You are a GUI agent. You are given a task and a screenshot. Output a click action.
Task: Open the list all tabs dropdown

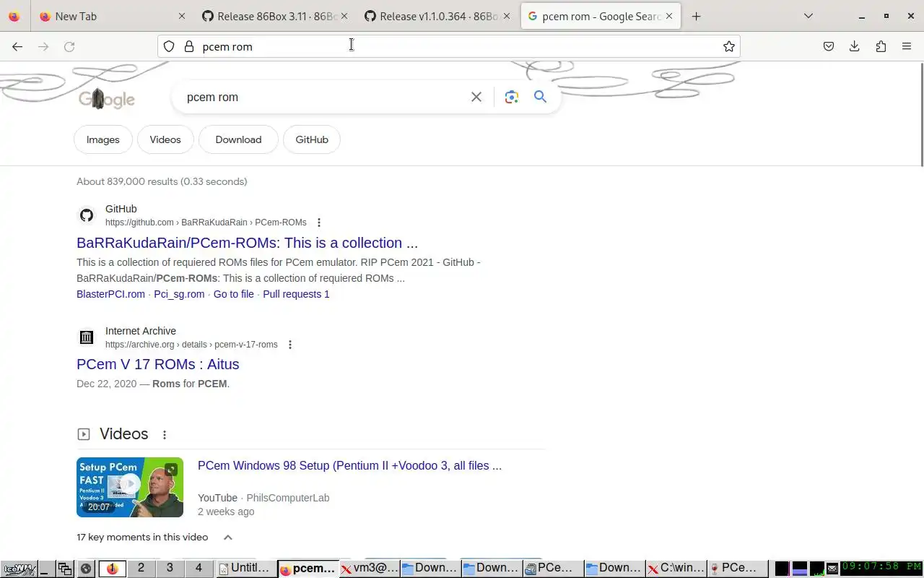tap(808, 16)
